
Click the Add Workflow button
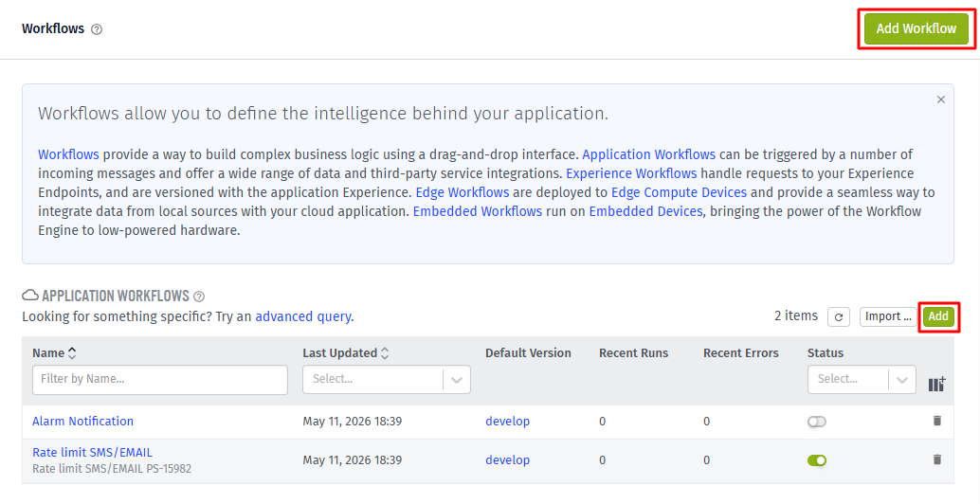tap(916, 28)
